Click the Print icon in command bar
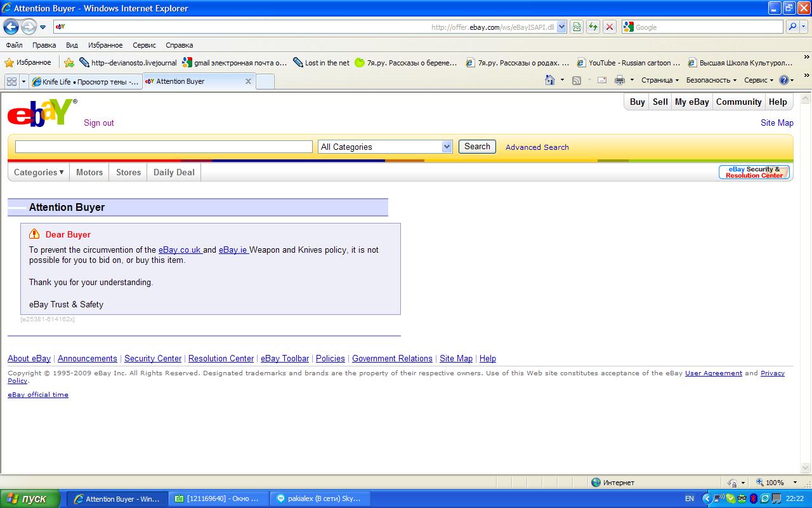The height and width of the screenshot is (508, 812). pyautogui.click(x=620, y=80)
